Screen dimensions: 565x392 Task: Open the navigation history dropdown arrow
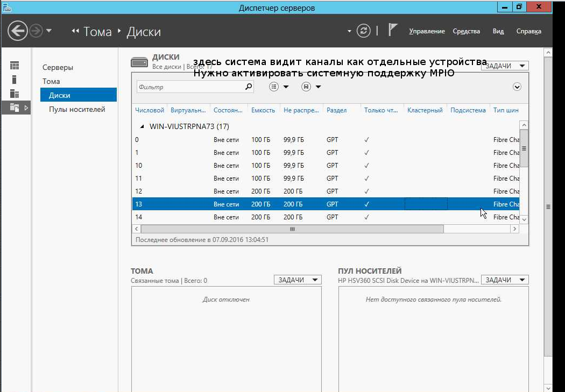tap(49, 31)
